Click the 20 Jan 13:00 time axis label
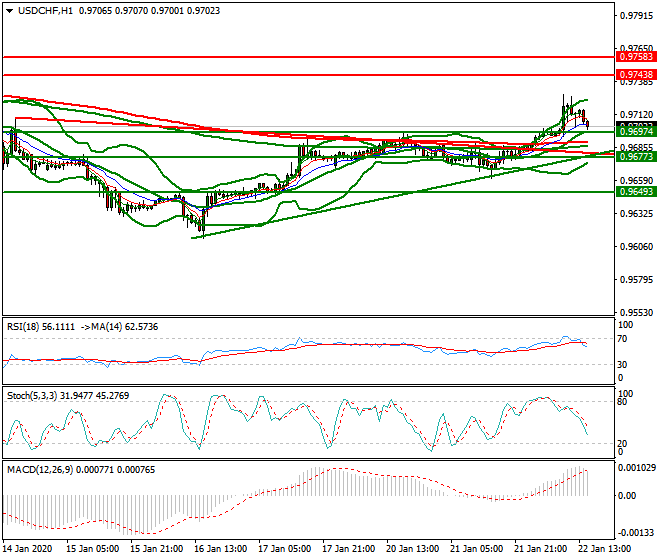 (412, 549)
